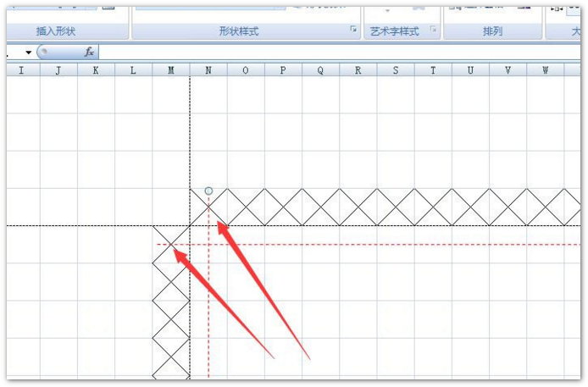This screenshot has height=387, width=588.
Task: Click the 排列 group label
Action: click(x=493, y=31)
